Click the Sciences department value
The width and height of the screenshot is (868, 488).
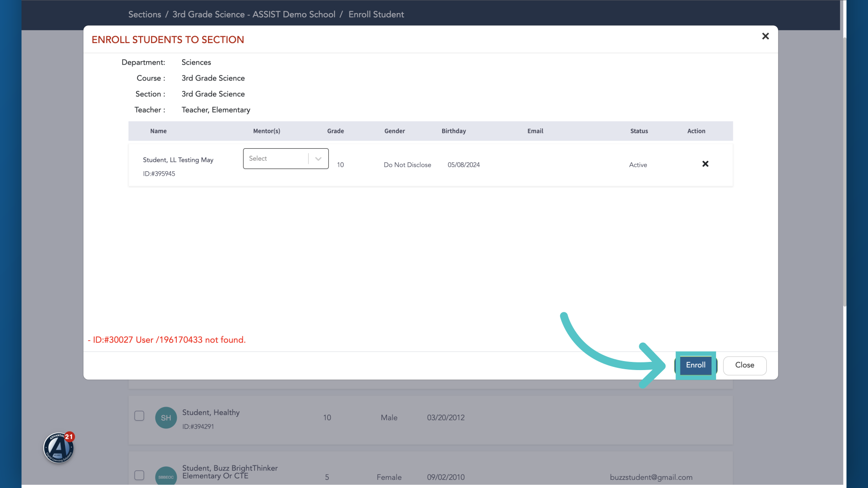196,62
